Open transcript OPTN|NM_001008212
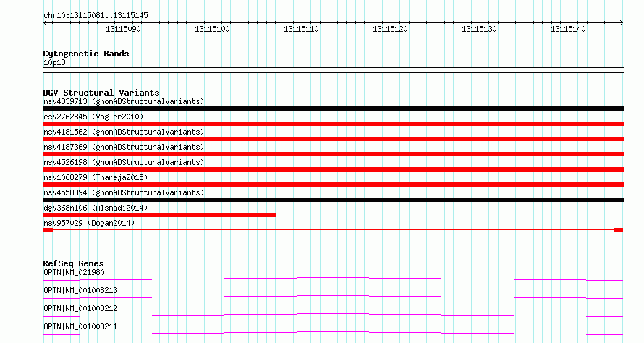The height and width of the screenshot is (343, 644). click(x=80, y=308)
